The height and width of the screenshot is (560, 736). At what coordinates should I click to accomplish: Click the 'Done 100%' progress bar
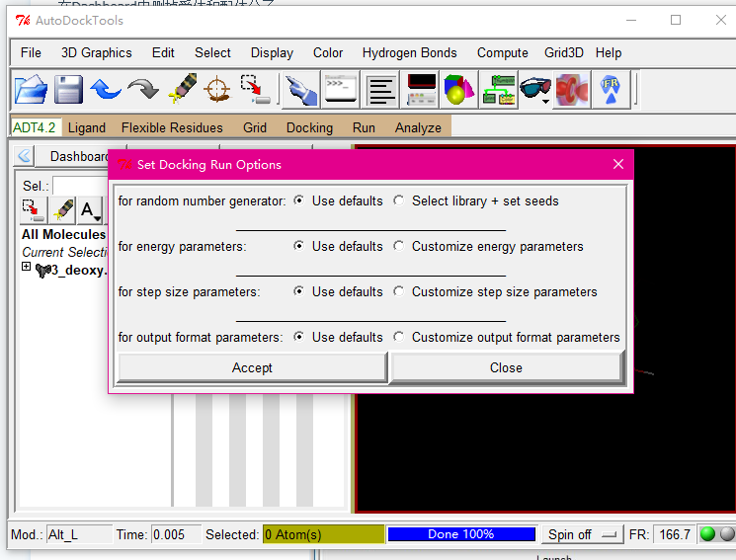[461, 534]
